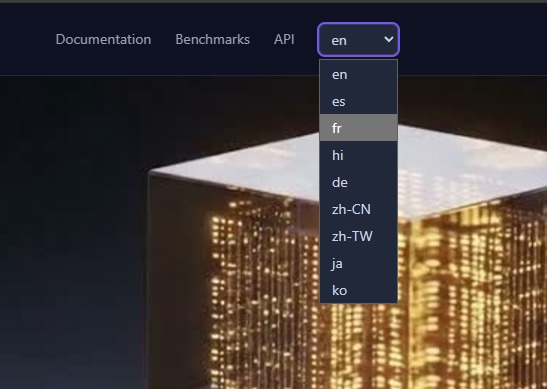The height and width of the screenshot is (389, 547).
Task: Collapse the language selector showing 'en'
Action: [x=358, y=39]
